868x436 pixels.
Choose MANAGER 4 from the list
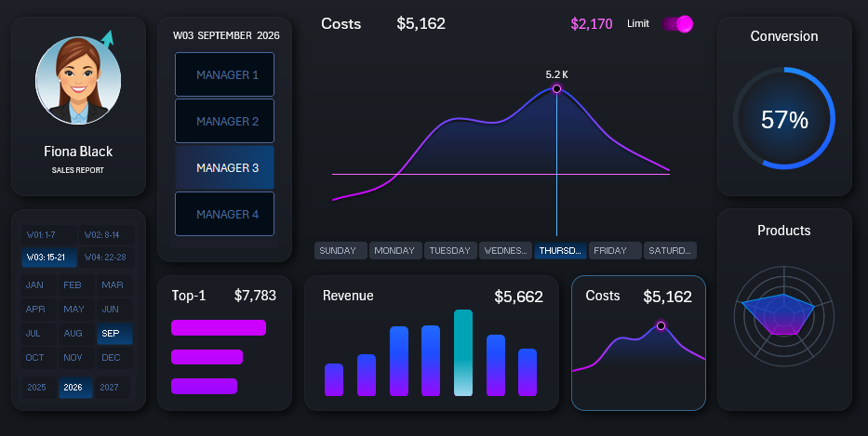(x=224, y=215)
